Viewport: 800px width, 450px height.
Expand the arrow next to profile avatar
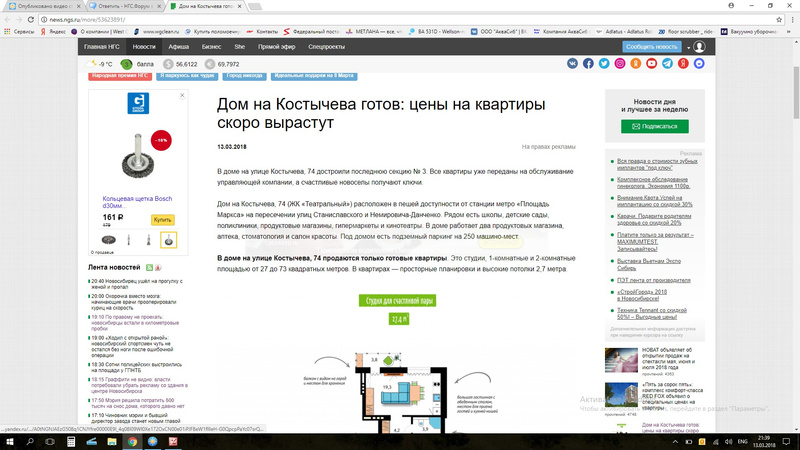pyautogui.click(x=688, y=47)
